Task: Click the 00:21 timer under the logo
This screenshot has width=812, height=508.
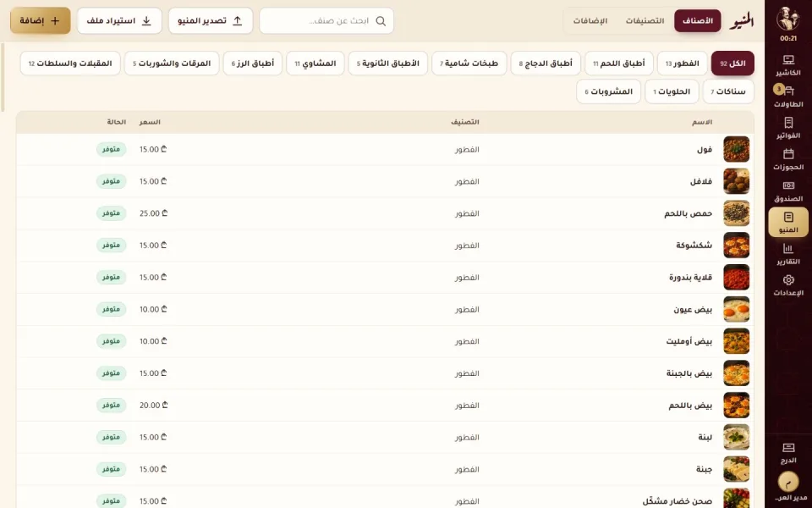Action: click(788, 38)
